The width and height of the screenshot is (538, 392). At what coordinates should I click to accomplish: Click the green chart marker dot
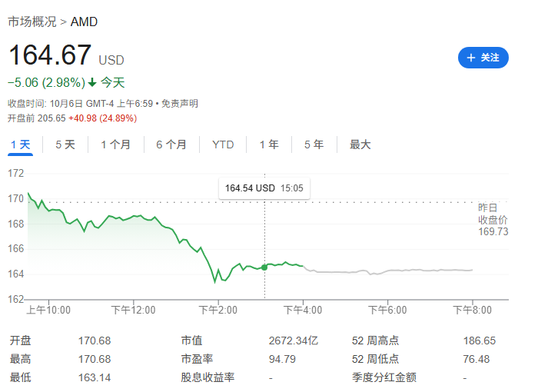click(264, 267)
